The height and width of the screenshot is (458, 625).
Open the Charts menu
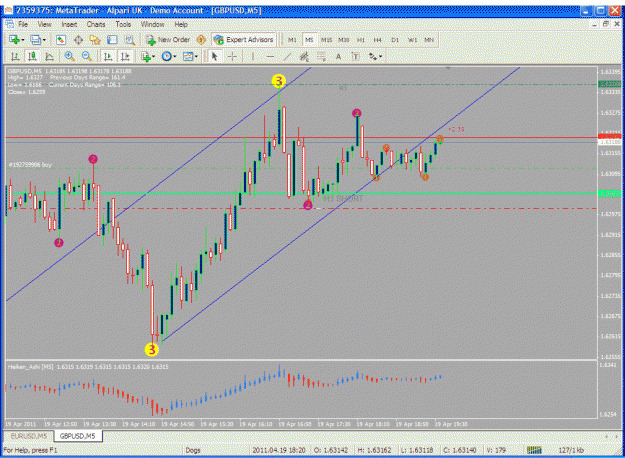96,24
